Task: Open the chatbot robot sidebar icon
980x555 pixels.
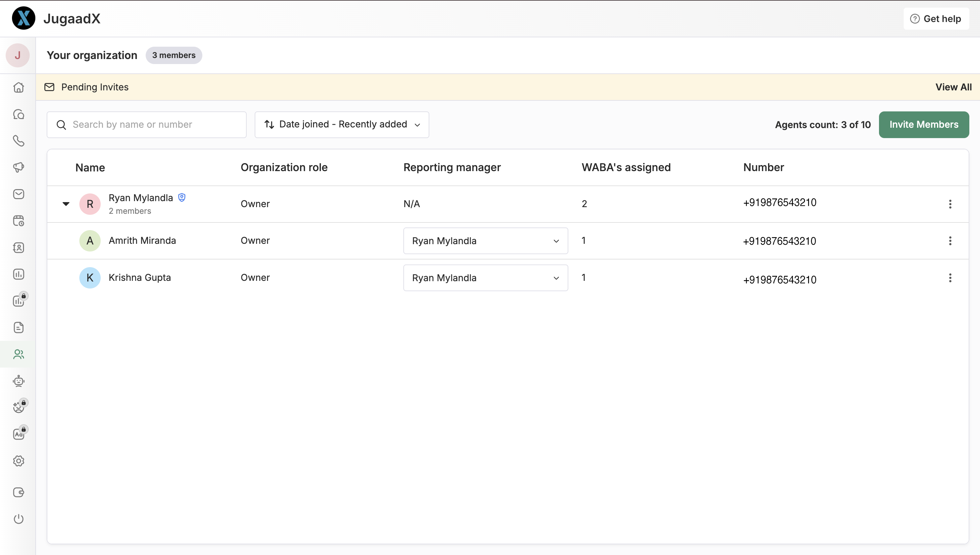Action: pos(18,381)
